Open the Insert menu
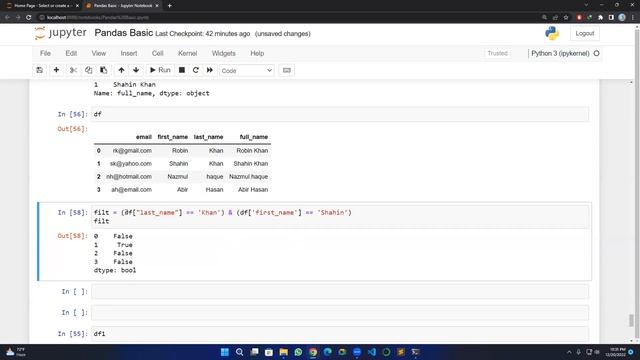 pyautogui.click(x=129, y=53)
